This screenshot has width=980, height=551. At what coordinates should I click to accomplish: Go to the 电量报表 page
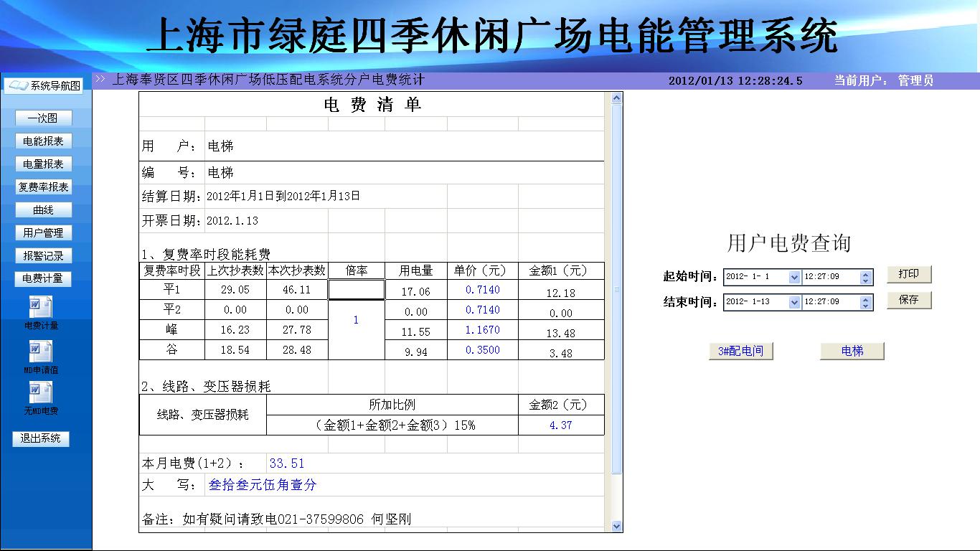point(43,164)
